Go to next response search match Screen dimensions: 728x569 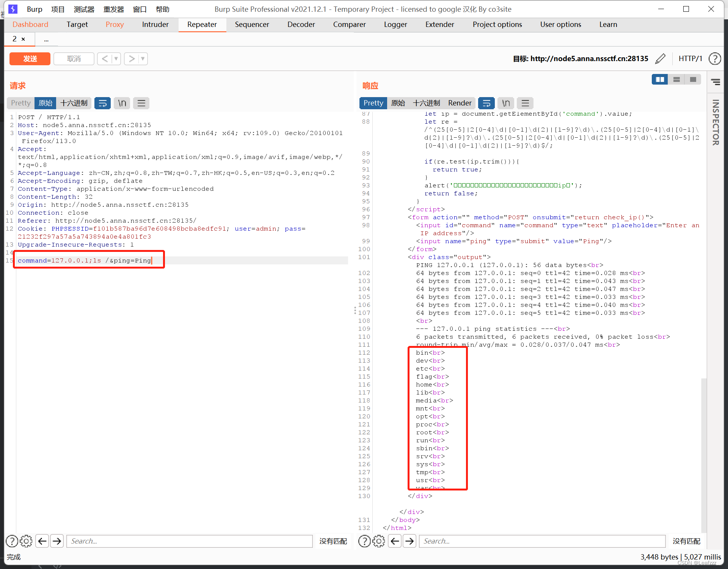[x=410, y=541]
